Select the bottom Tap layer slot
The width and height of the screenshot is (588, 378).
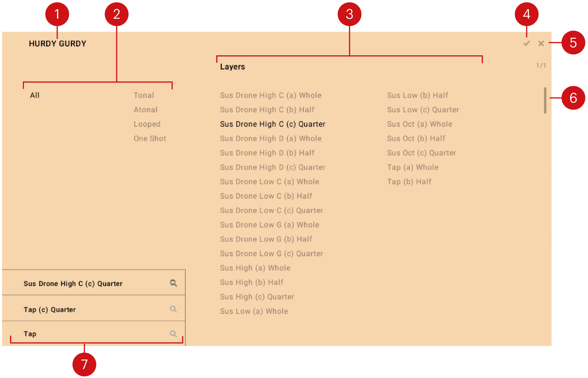point(30,334)
